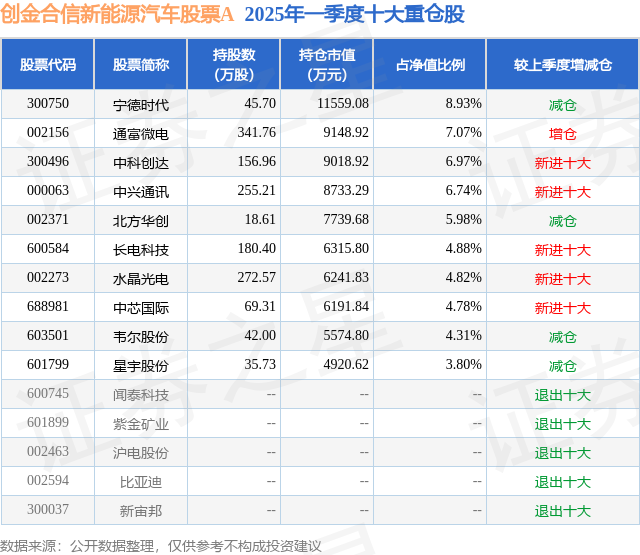
Task: Open the 宁德时代 stock name
Action: pos(141,105)
